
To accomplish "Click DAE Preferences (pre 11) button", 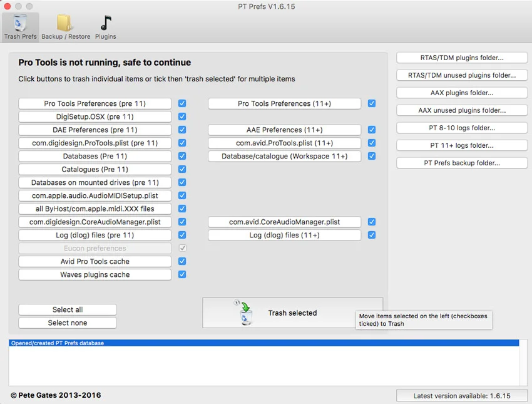I will (x=95, y=130).
